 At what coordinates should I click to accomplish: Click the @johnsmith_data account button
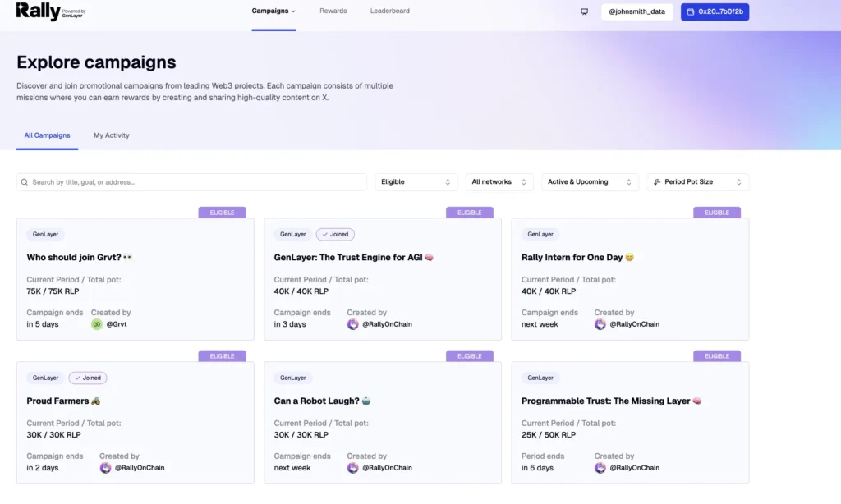click(x=636, y=11)
